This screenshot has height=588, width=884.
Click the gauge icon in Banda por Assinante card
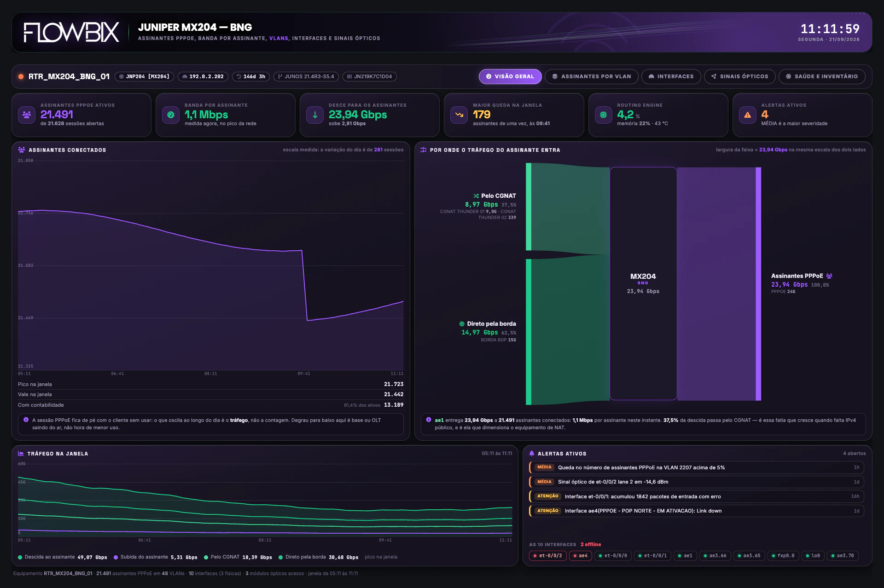pos(171,115)
